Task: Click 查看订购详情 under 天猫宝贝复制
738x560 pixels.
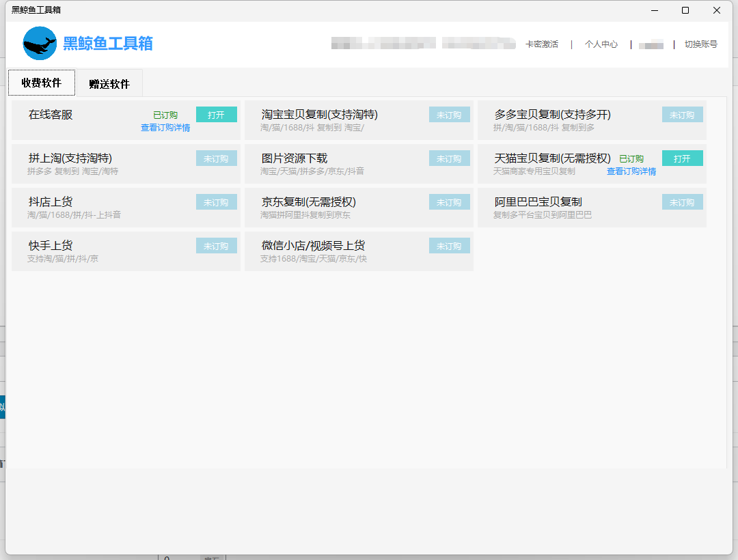Action: tap(631, 171)
